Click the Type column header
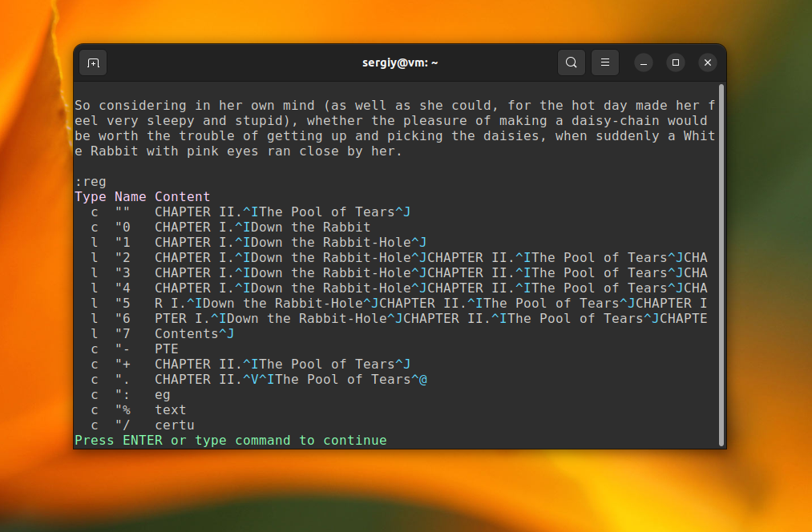 [x=90, y=196]
